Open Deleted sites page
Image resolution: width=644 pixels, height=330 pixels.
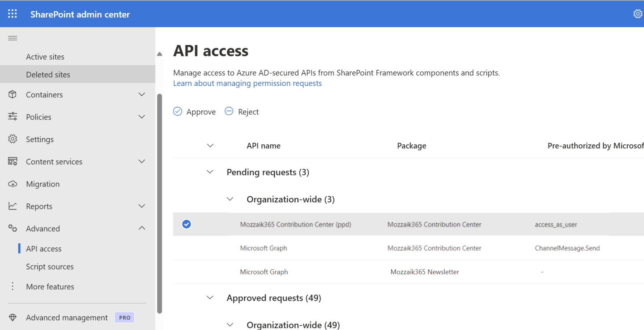[x=78, y=74]
